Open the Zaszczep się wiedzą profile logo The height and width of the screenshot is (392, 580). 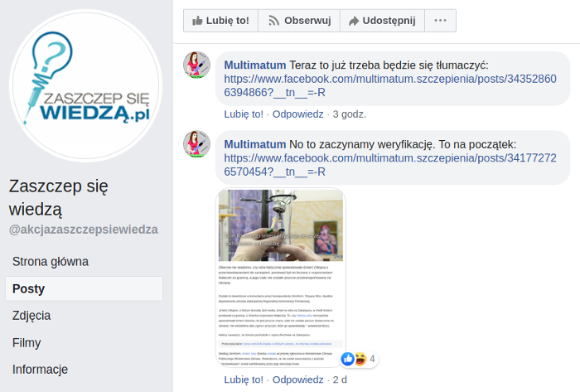pos(85,85)
